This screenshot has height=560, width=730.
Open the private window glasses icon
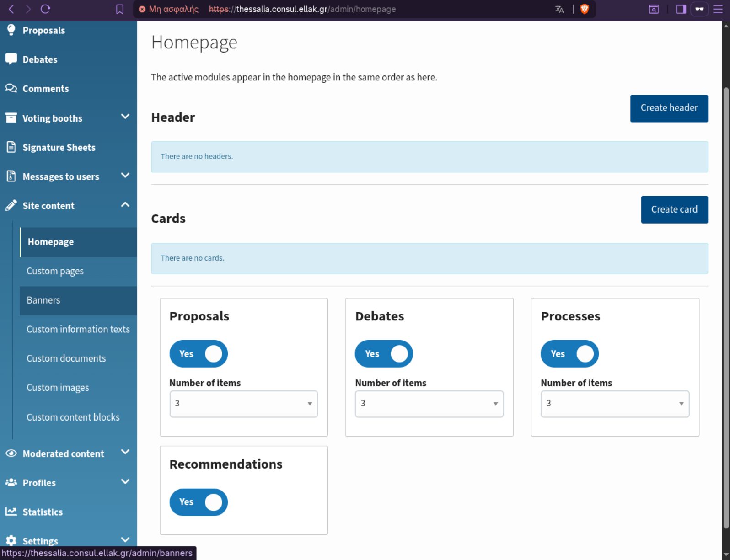pos(699,9)
